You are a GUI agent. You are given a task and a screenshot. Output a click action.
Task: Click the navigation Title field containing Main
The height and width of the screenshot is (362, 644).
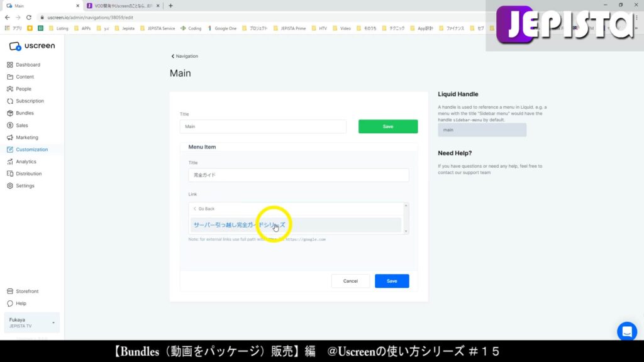pyautogui.click(x=263, y=126)
